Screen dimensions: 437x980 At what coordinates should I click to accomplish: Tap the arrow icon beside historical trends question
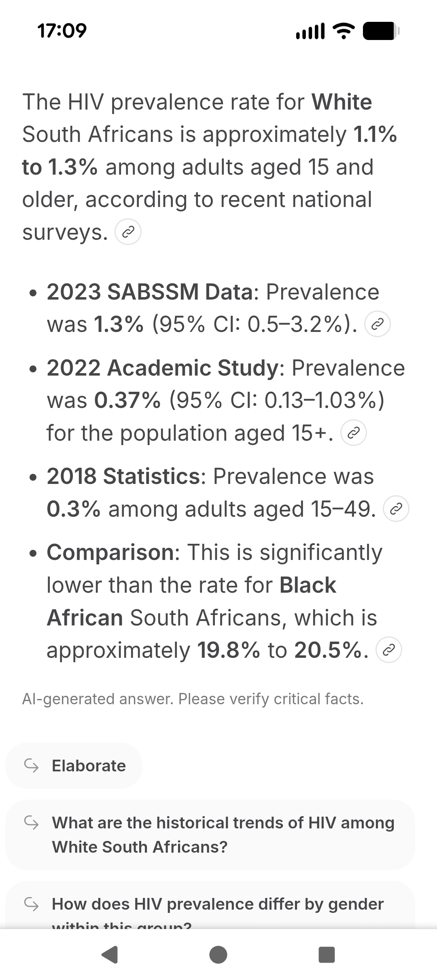coord(32,822)
